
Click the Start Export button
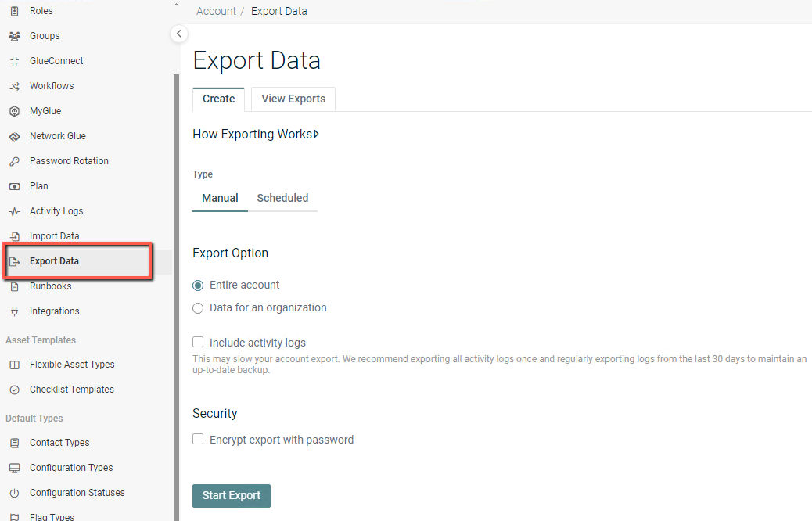point(231,496)
